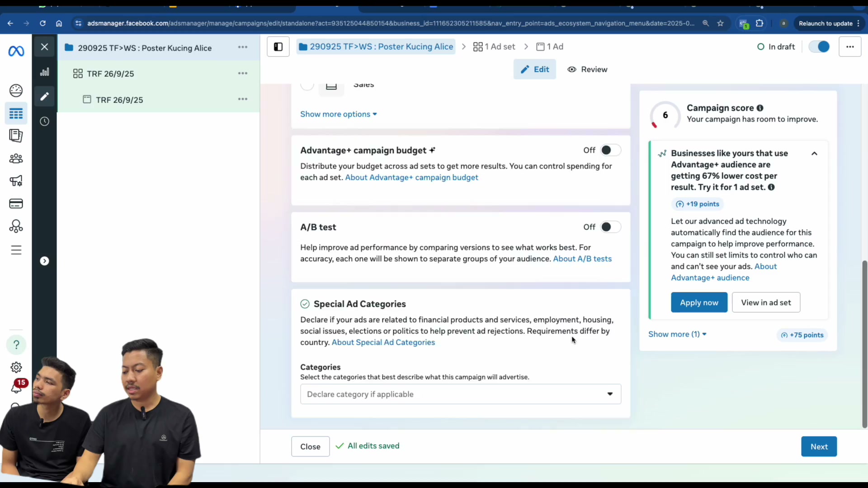Viewport: 868px width, 488px height.
Task: Open ad set TRF 26/9/25 three-dot menu
Action: pos(243,73)
